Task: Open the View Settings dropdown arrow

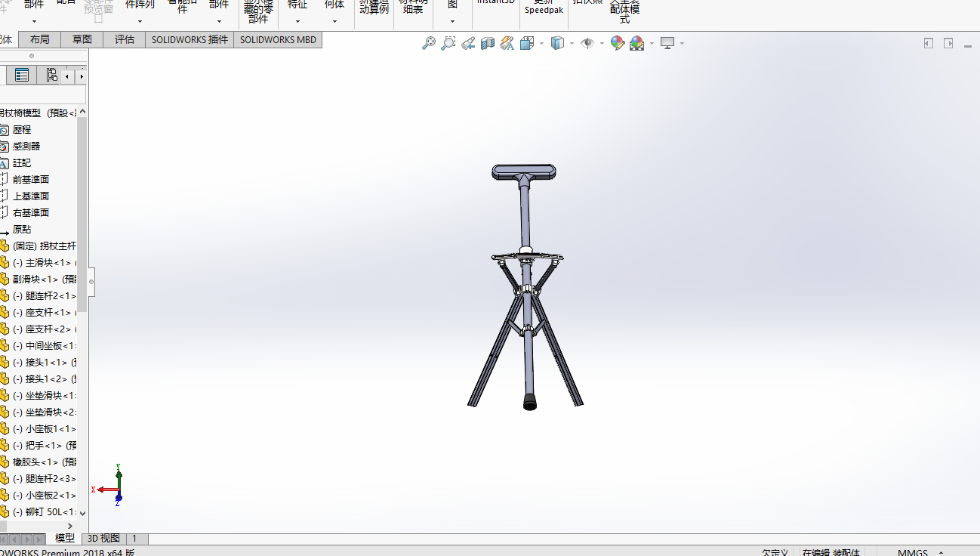Action: click(682, 43)
